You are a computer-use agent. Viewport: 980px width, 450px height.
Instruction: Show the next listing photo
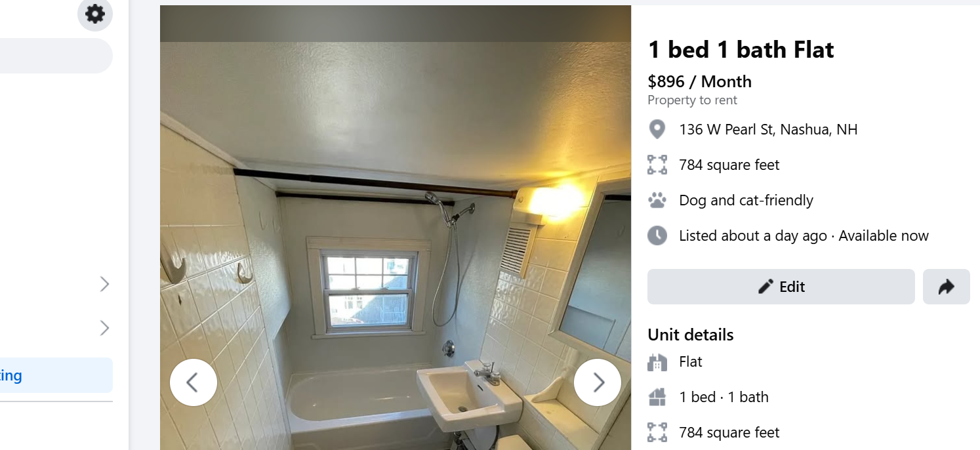pos(598,382)
